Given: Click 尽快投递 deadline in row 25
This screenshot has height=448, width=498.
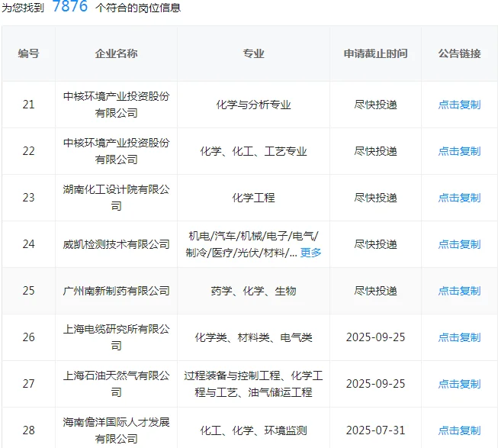Looking at the screenshot, I should point(375,291).
